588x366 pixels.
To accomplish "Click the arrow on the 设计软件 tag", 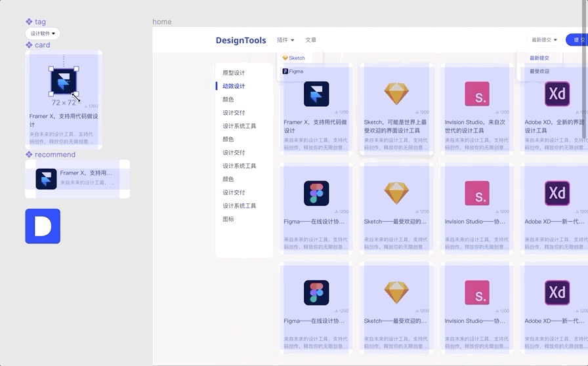I will click(x=53, y=33).
